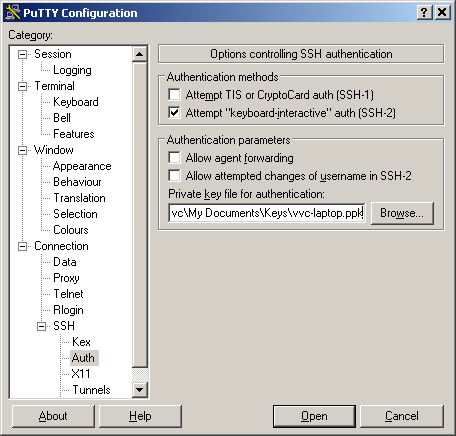The height and width of the screenshot is (436, 456).
Task: Select Window category
Action: click(x=54, y=150)
